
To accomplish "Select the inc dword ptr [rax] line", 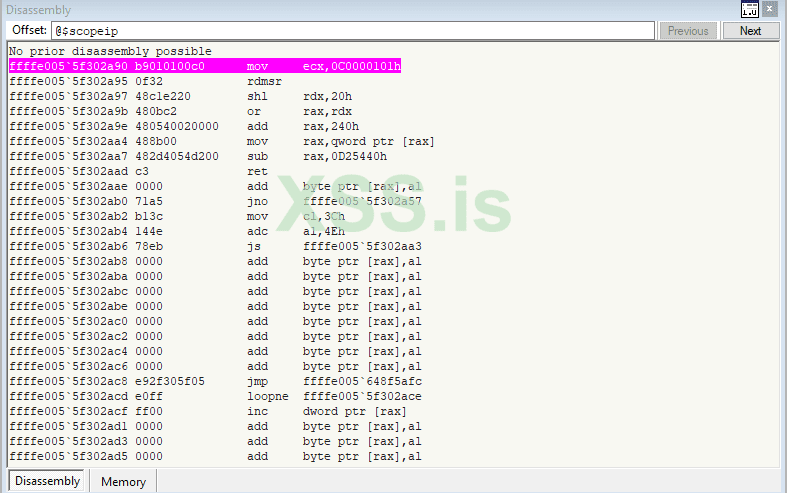I will click(208, 412).
